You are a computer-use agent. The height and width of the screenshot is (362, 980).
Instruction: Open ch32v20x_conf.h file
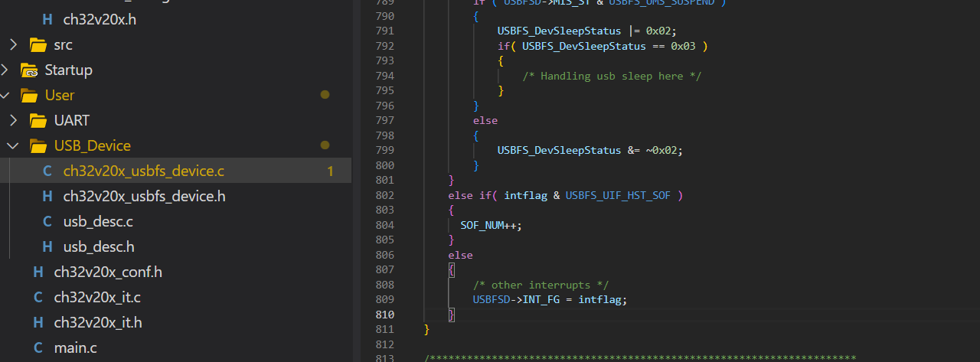pos(108,272)
